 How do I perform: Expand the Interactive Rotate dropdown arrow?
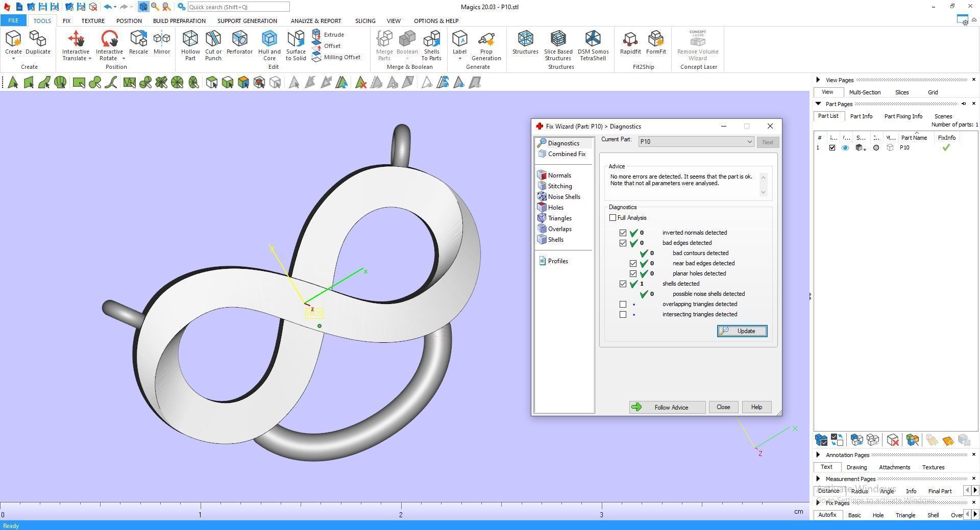[124, 59]
